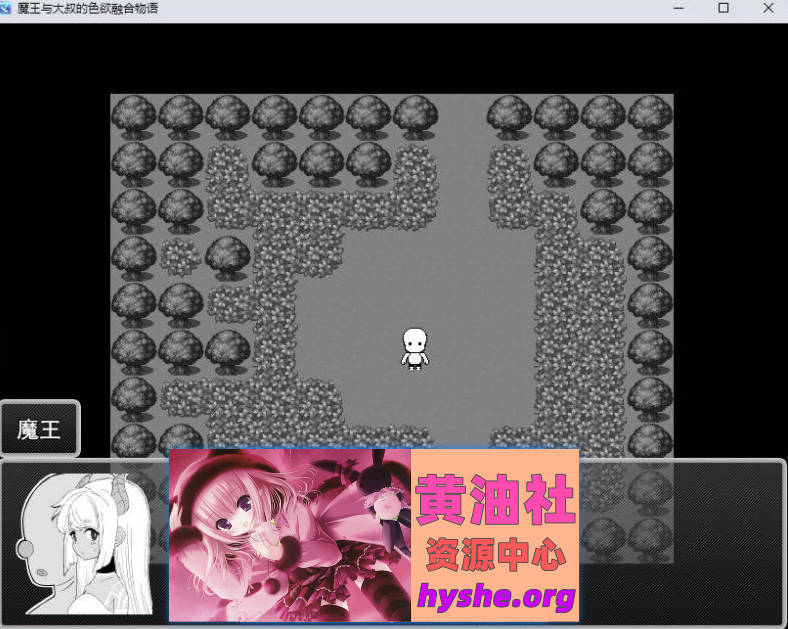Minimize the game window
This screenshot has height=629, width=788.
[679, 8]
